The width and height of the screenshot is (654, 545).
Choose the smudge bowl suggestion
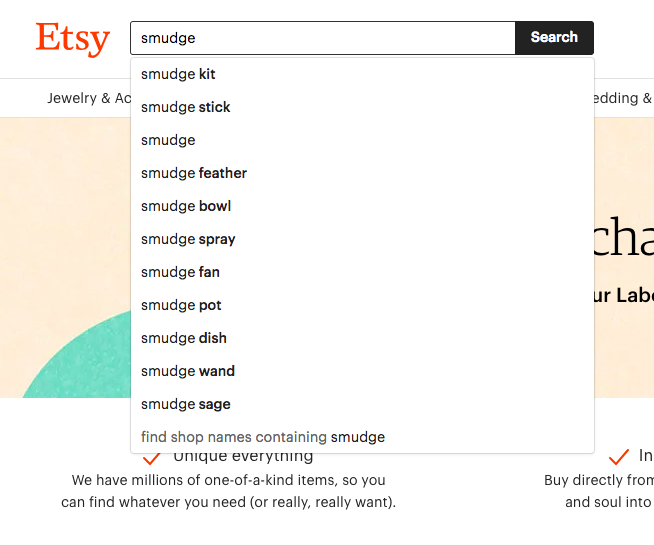point(186,206)
